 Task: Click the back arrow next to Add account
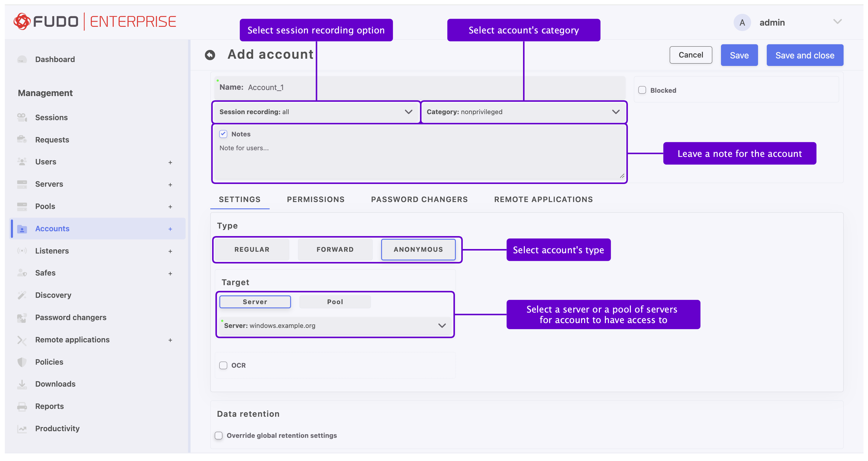pyautogui.click(x=210, y=55)
